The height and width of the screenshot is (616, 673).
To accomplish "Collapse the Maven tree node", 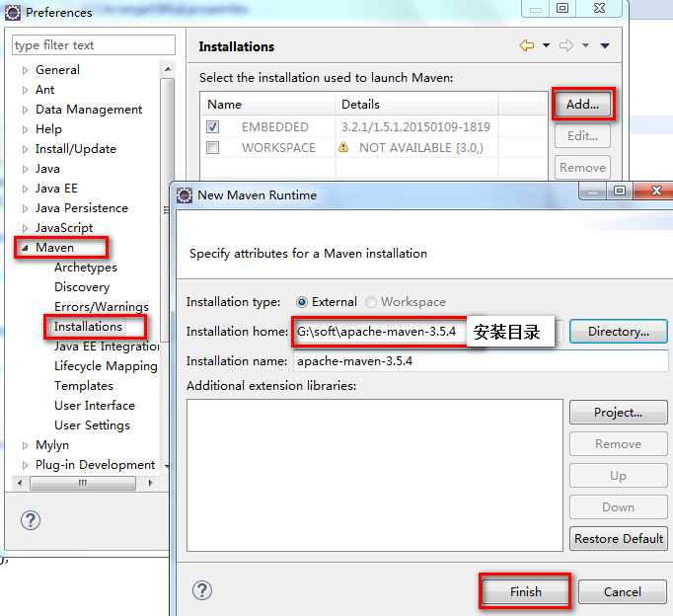I will [25, 248].
